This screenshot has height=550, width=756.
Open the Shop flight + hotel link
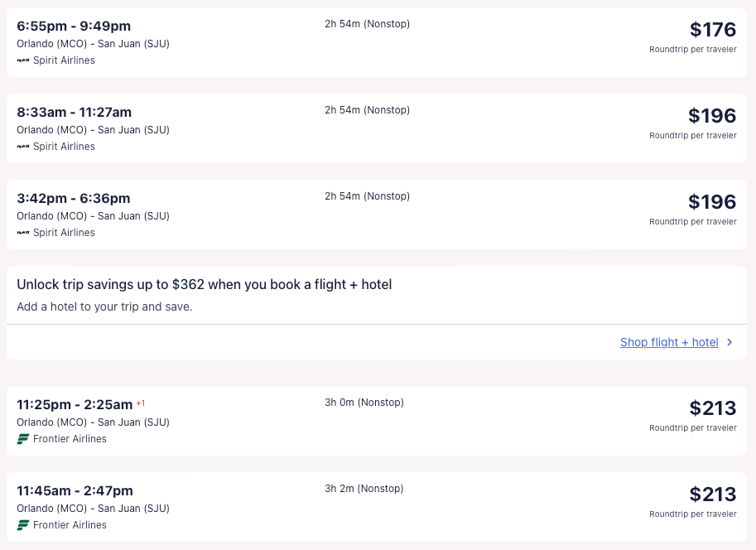(669, 342)
